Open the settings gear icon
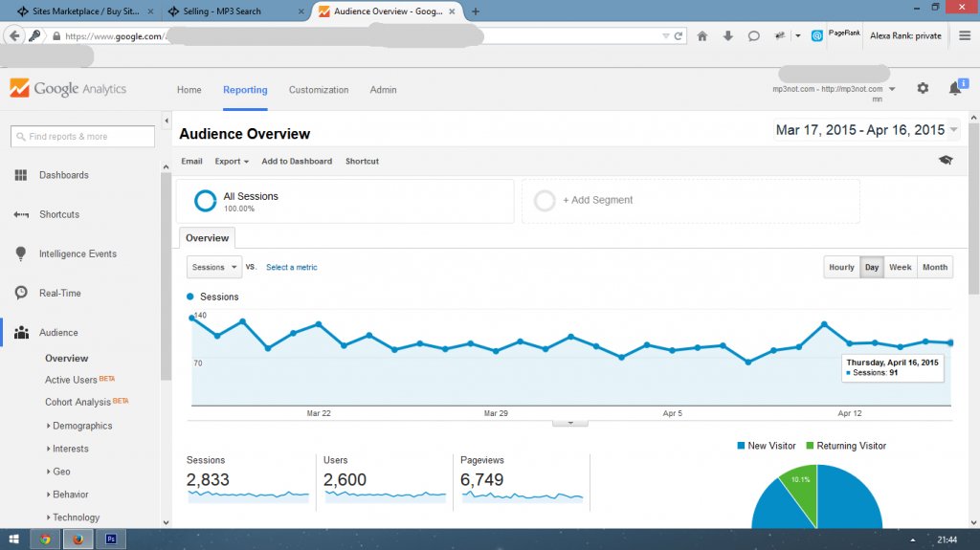Image resolution: width=980 pixels, height=550 pixels. [923, 89]
